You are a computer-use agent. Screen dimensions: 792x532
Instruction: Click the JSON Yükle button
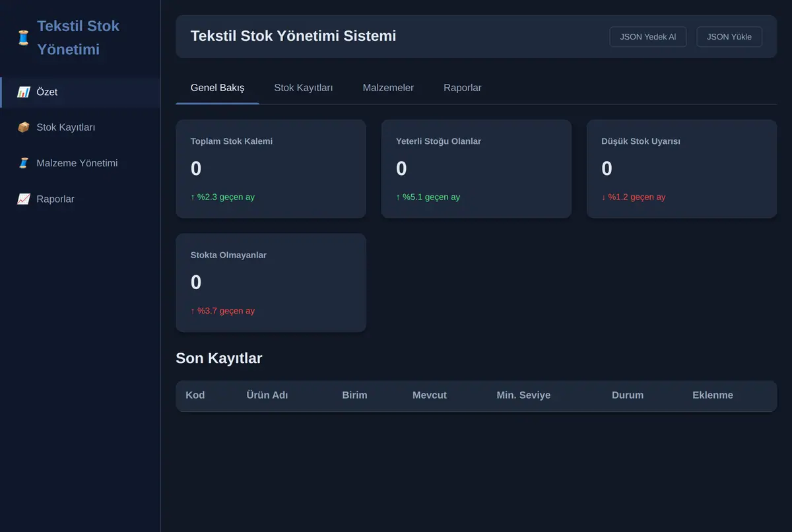click(x=729, y=37)
